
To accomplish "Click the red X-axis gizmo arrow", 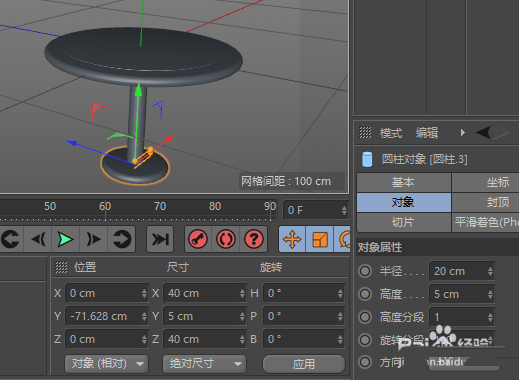I will 169,138.
